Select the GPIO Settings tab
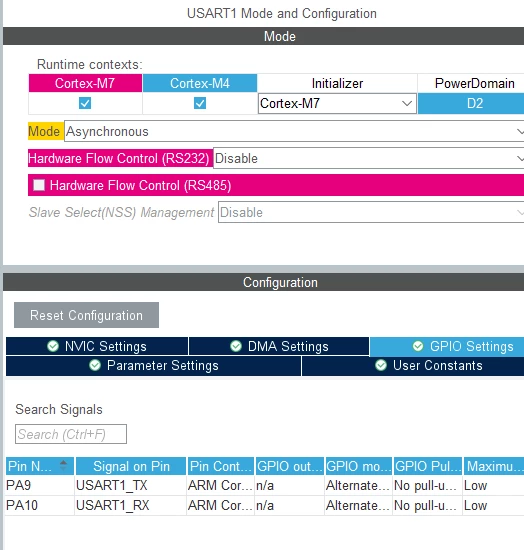 (x=447, y=346)
